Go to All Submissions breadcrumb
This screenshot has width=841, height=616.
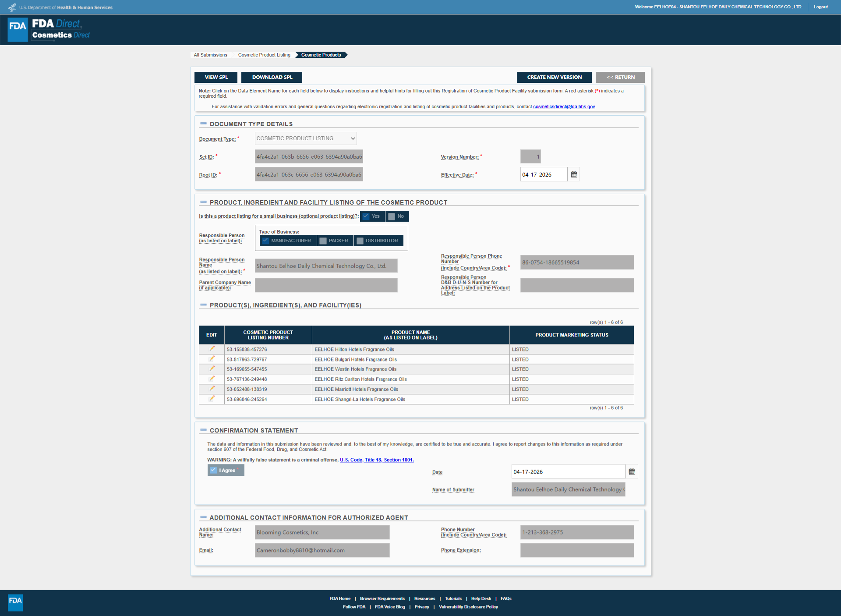click(210, 55)
